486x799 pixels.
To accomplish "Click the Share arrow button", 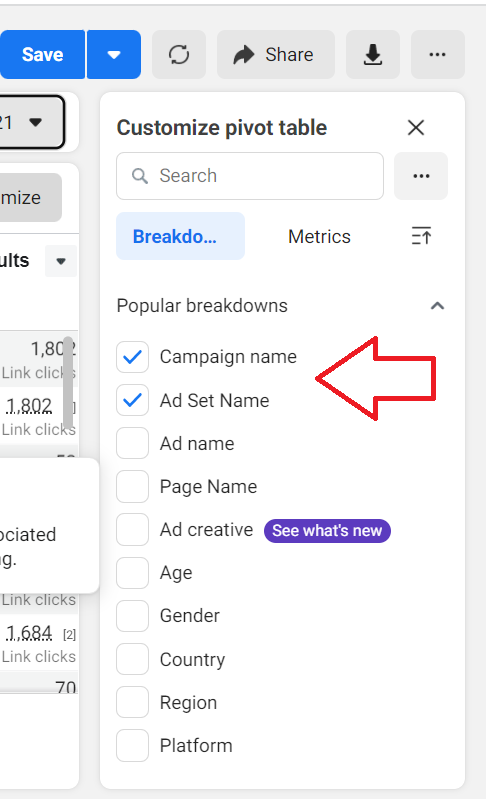I will tap(276, 55).
